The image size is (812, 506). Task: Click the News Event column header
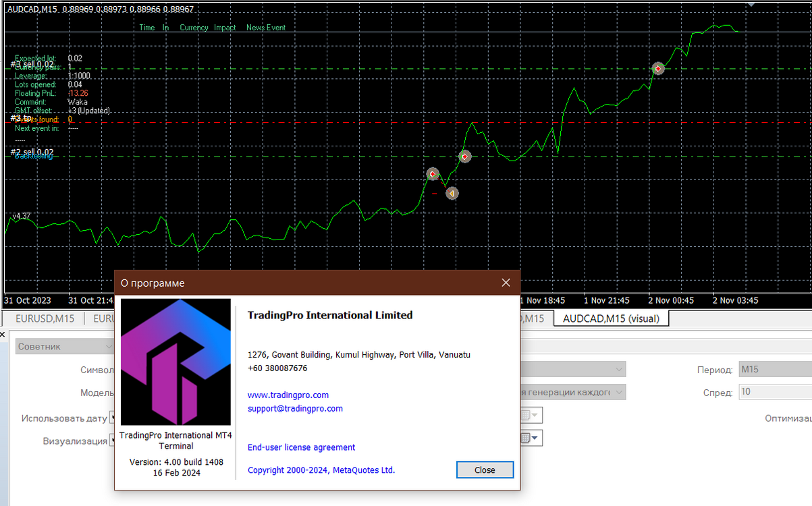266,28
